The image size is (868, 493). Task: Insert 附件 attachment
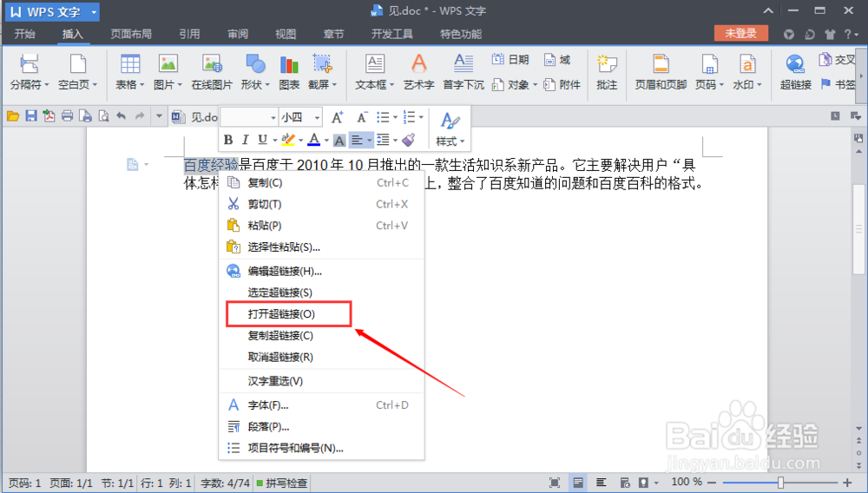(562, 85)
